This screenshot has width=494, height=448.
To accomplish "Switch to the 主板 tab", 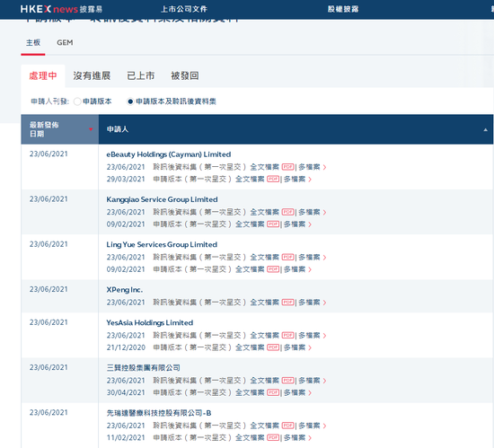I will (33, 42).
